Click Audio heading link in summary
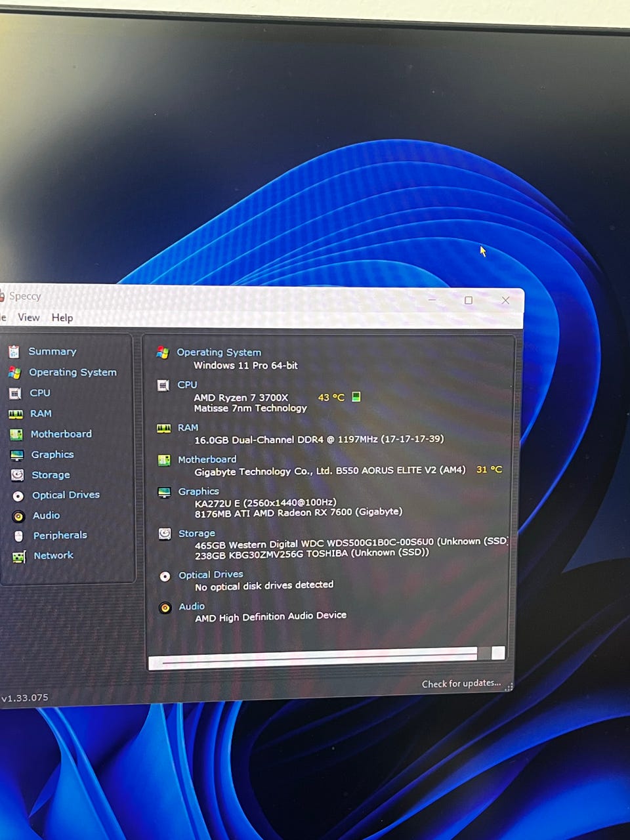Screen dimensions: 630x840 tap(192, 606)
